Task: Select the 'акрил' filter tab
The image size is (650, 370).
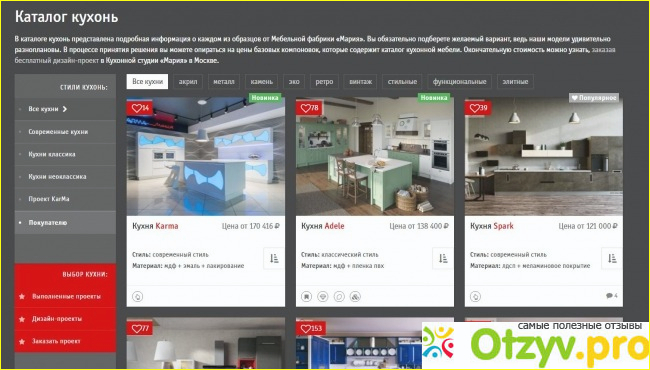Action: pyautogui.click(x=188, y=82)
